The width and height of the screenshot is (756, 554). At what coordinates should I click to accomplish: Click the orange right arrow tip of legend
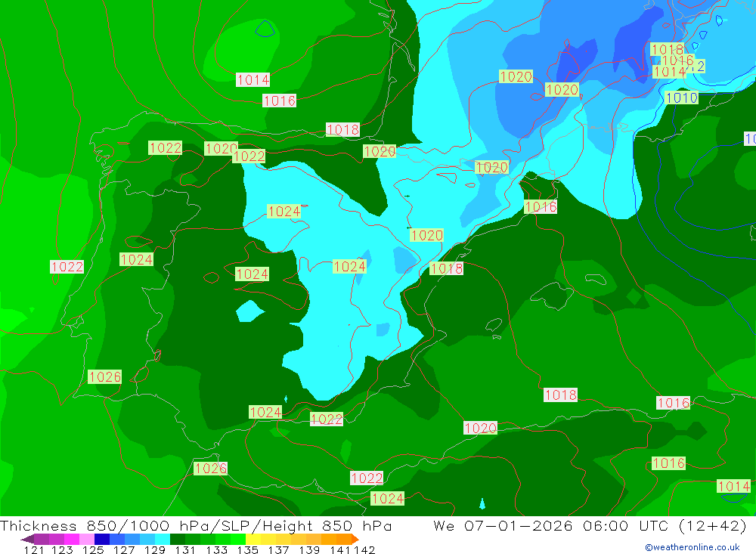click(x=355, y=539)
